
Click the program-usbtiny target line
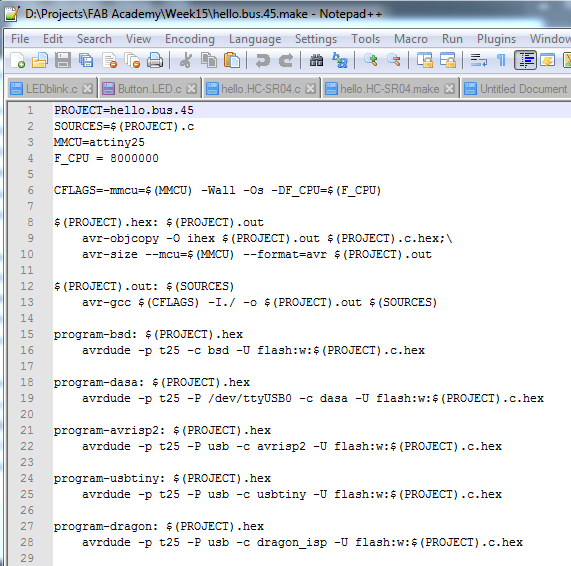[162, 478]
